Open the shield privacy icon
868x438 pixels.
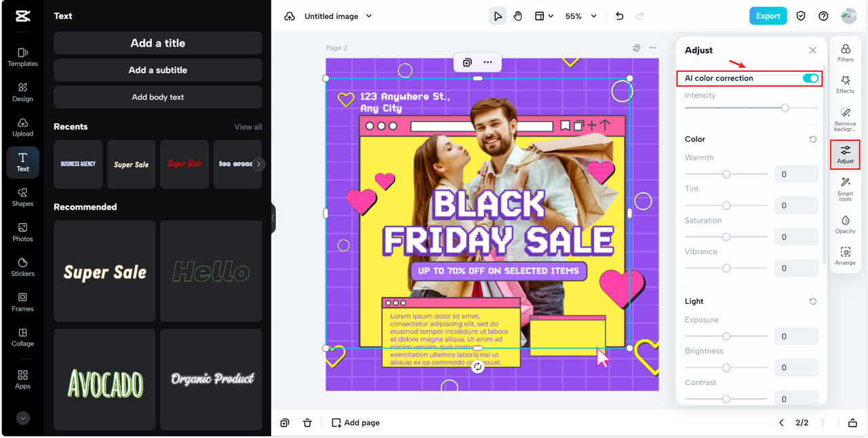pyautogui.click(x=801, y=16)
